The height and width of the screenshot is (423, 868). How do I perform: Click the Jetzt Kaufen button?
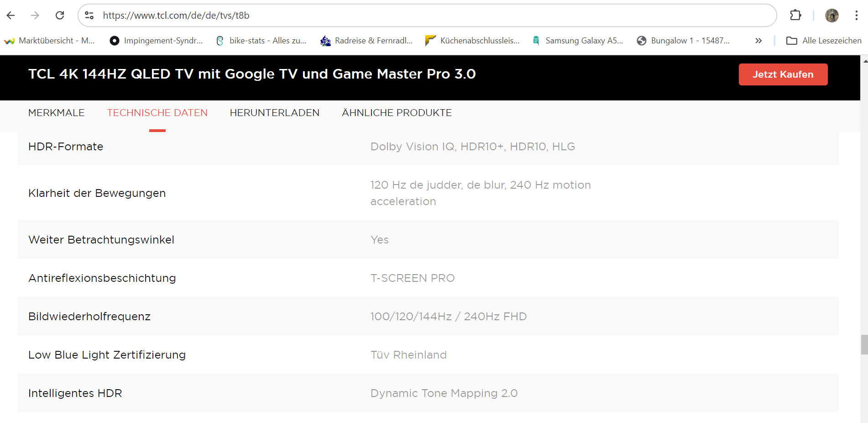pyautogui.click(x=783, y=74)
